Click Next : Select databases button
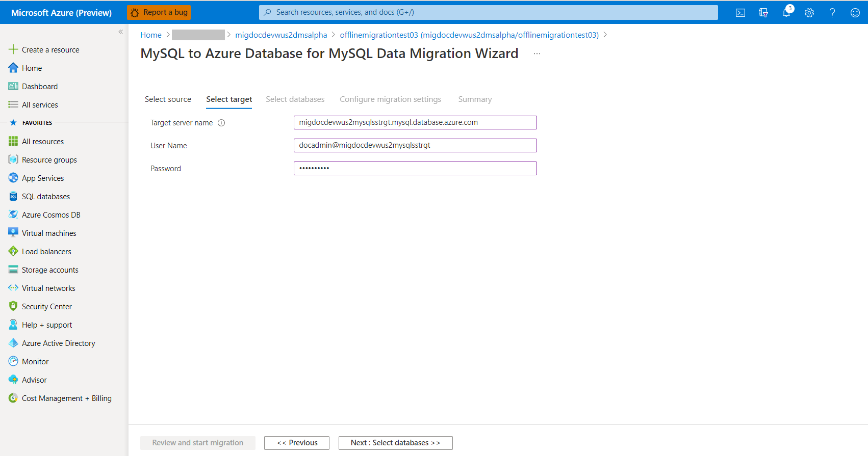This screenshot has width=868, height=456. [x=396, y=443]
